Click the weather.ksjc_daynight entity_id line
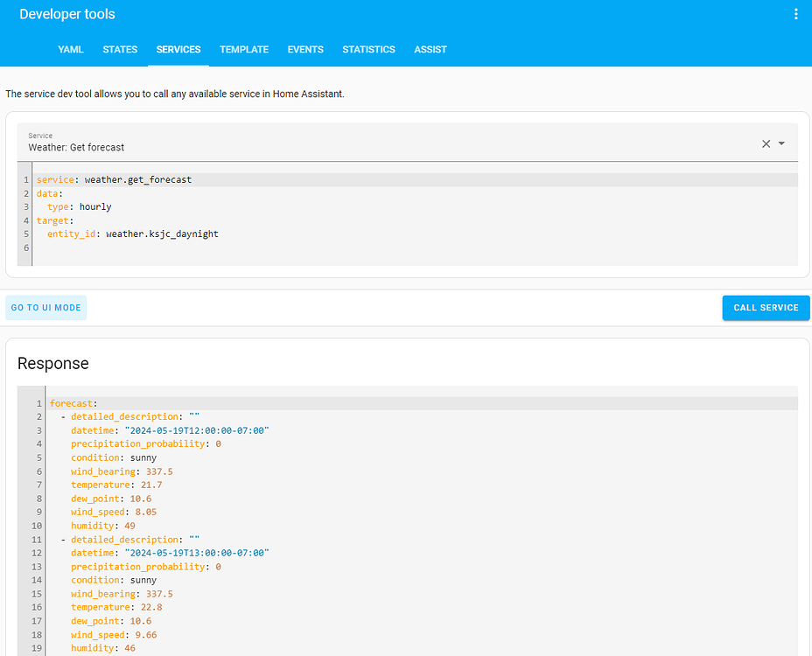This screenshot has height=656, width=812. coord(133,234)
